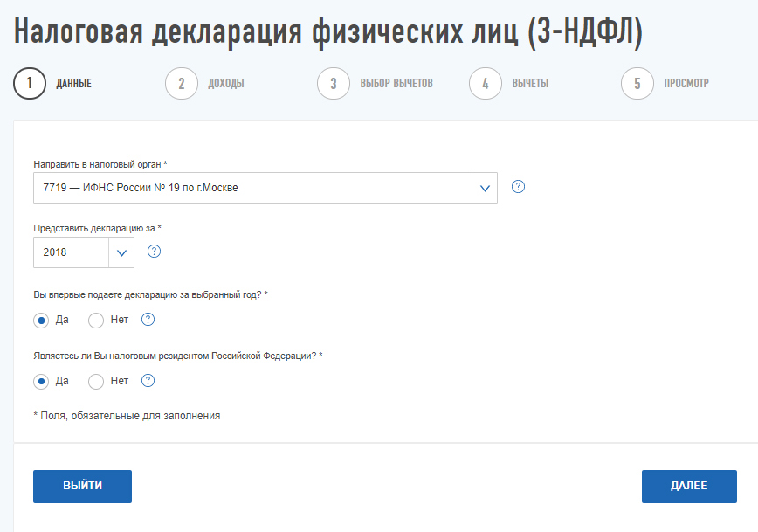The height and width of the screenshot is (532, 758).
Task: Select 'Нет' for first-time declaration
Action: 96,321
